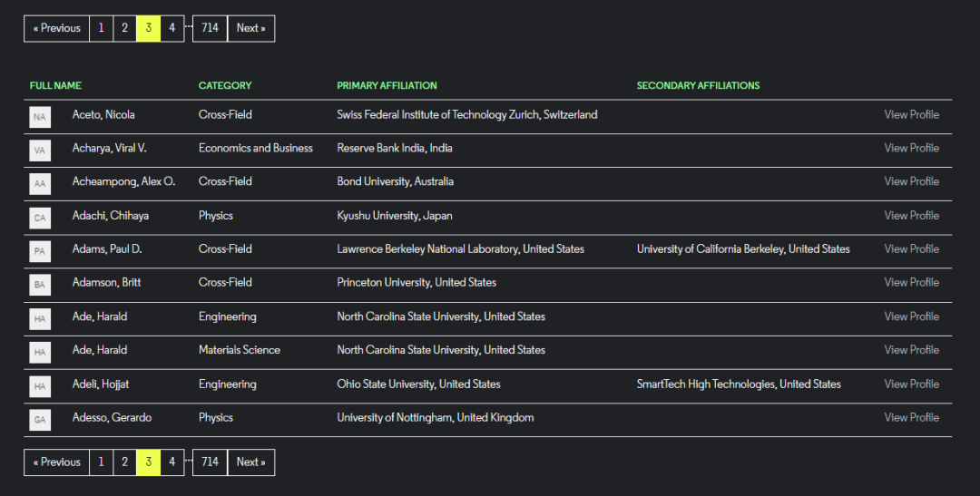Go to page 4 in top pagination
Image resolution: width=980 pixels, height=496 pixels.
tap(171, 28)
